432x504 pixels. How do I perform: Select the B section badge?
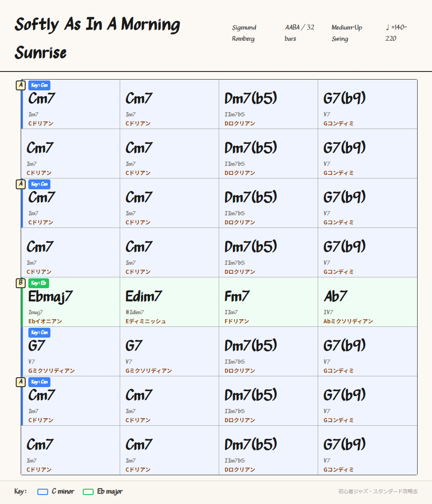click(21, 283)
